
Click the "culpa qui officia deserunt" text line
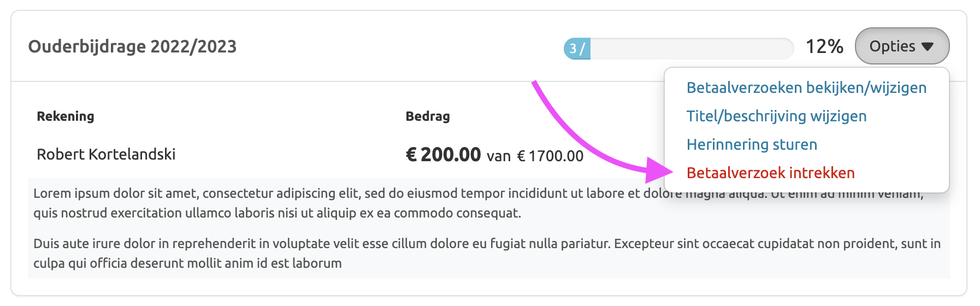187,263
